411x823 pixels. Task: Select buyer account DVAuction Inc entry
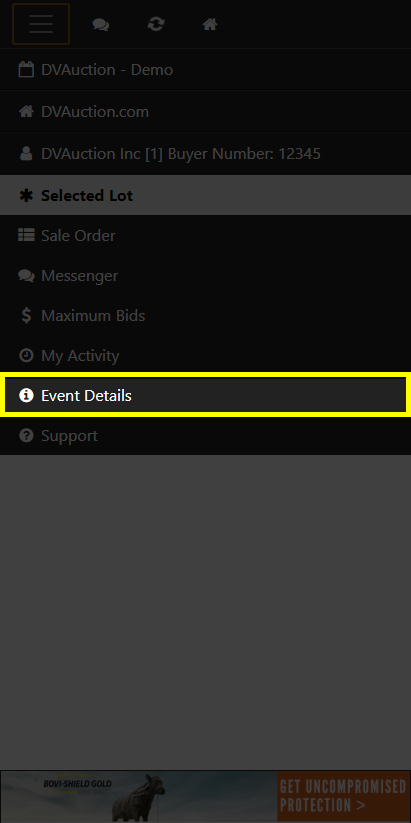coord(205,154)
